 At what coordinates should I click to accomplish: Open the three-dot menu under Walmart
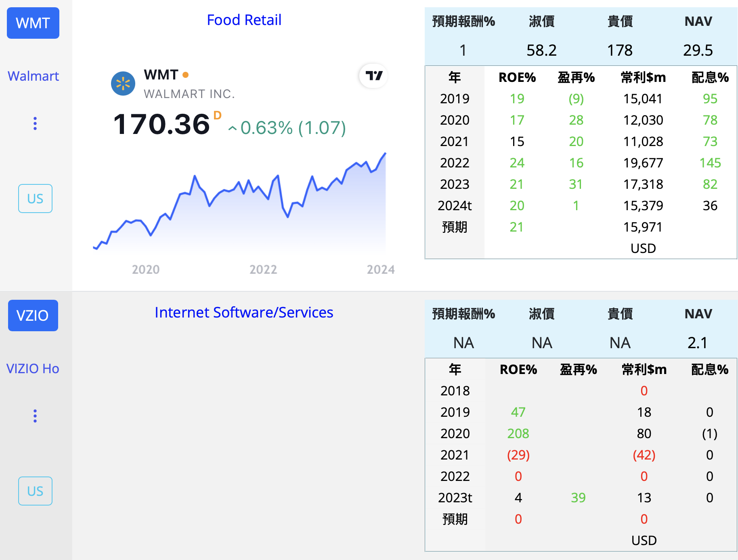35,123
